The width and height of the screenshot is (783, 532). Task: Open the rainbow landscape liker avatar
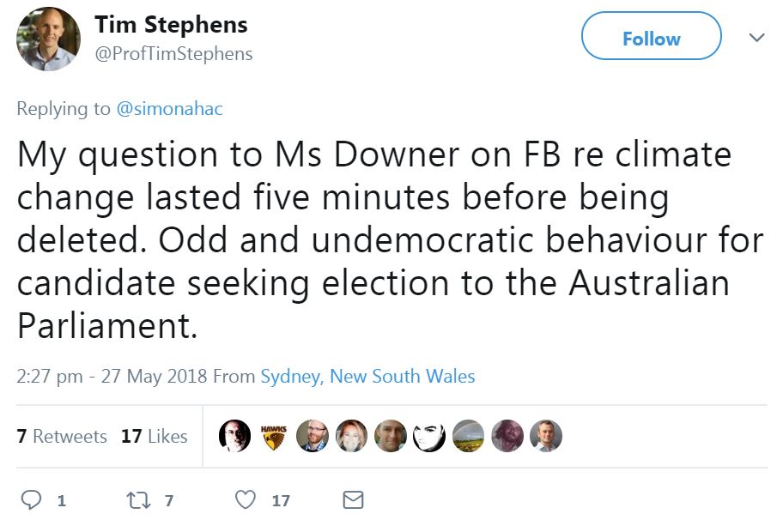tap(468, 436)
